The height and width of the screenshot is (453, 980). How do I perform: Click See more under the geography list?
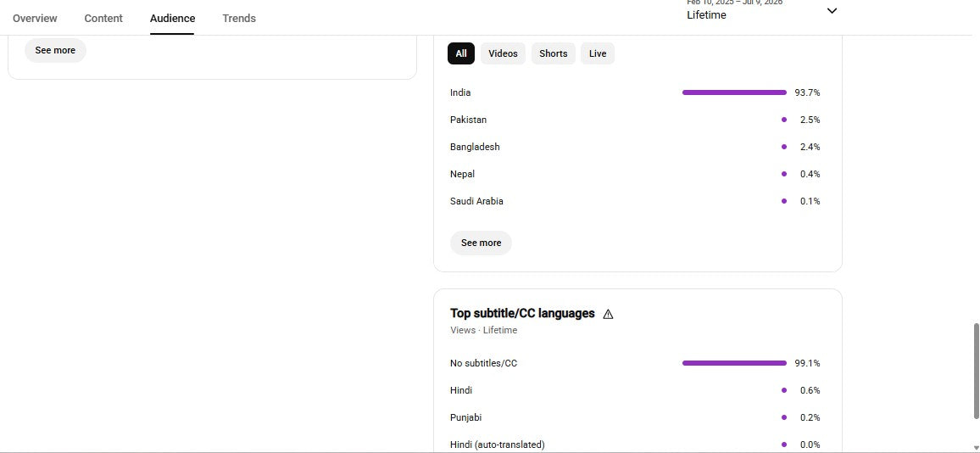click(481, 243)
